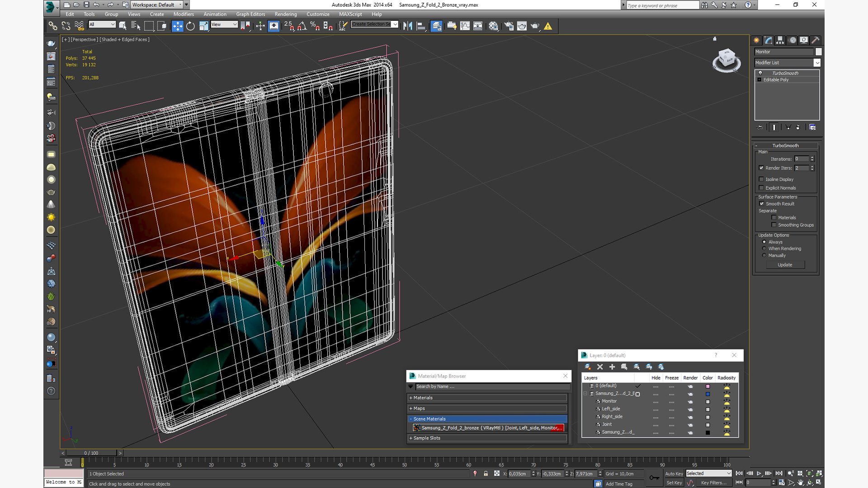This screenshot has height=488, width=868.
Task: Expand the Maps rollout in browser
Action: [487, 408]
